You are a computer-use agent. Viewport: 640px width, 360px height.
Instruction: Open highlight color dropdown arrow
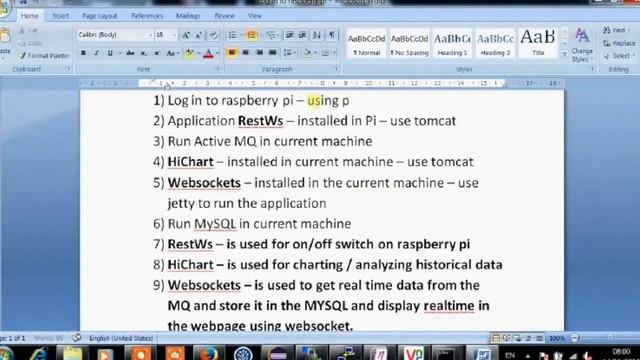point(198,53)
